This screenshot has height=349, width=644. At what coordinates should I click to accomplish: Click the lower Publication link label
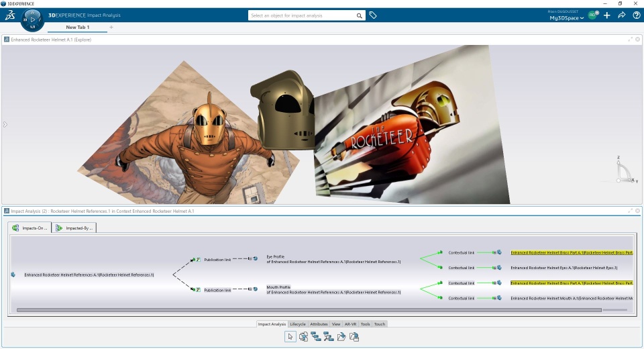click(217, 290)
